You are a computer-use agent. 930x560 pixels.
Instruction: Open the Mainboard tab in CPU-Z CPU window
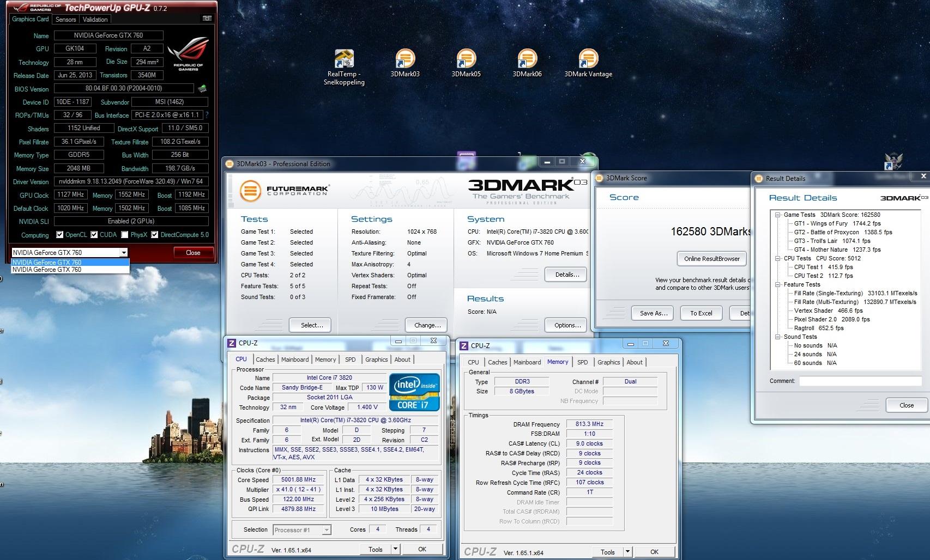295,360
